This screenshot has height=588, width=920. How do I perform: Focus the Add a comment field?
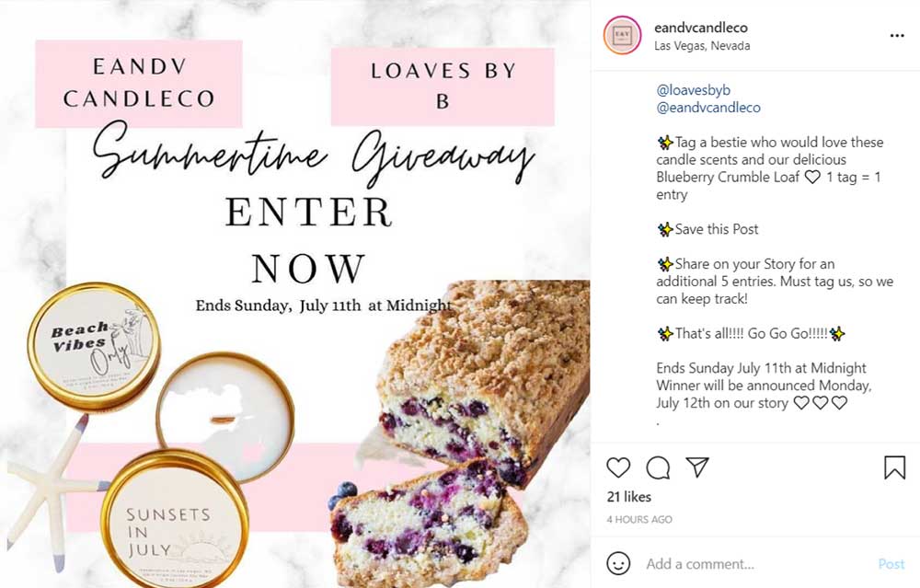tap(757, 564)
